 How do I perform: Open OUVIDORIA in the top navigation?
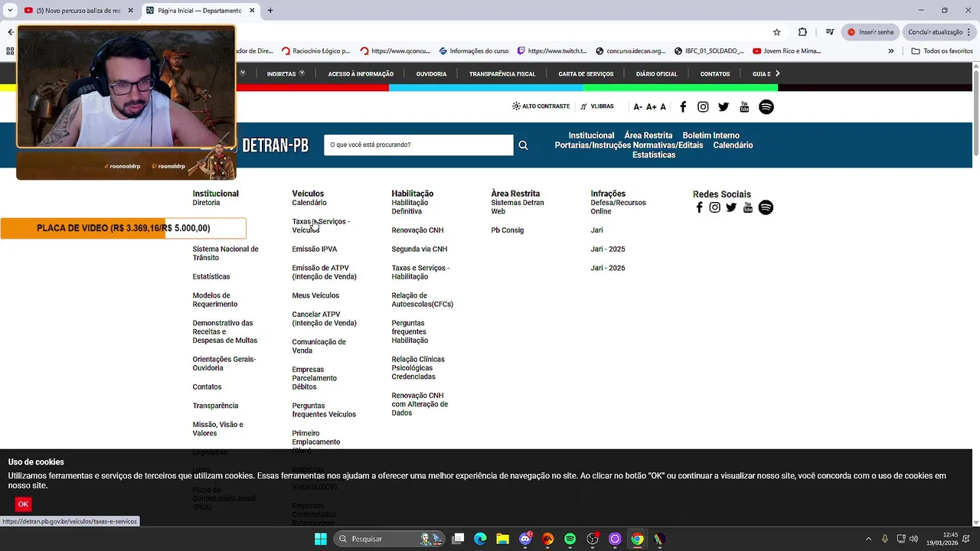431,74
